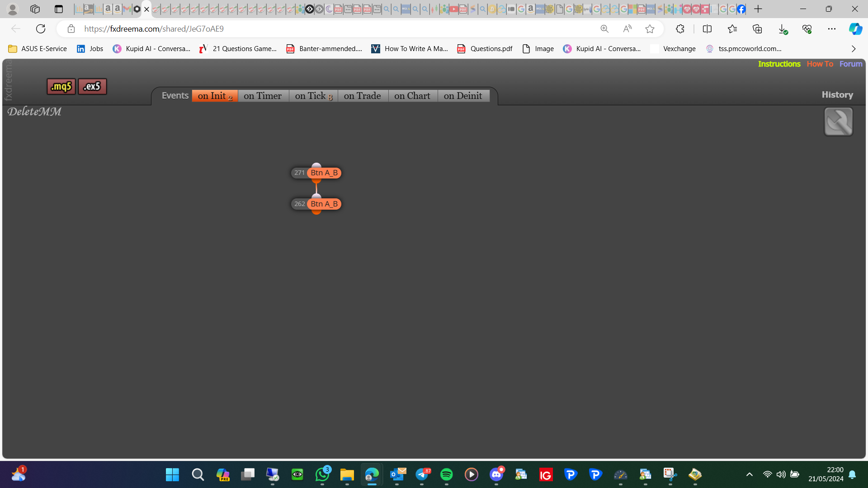Open browser Extensions menu
This screenshot has height=488, width=868.
tap(680, 29)
